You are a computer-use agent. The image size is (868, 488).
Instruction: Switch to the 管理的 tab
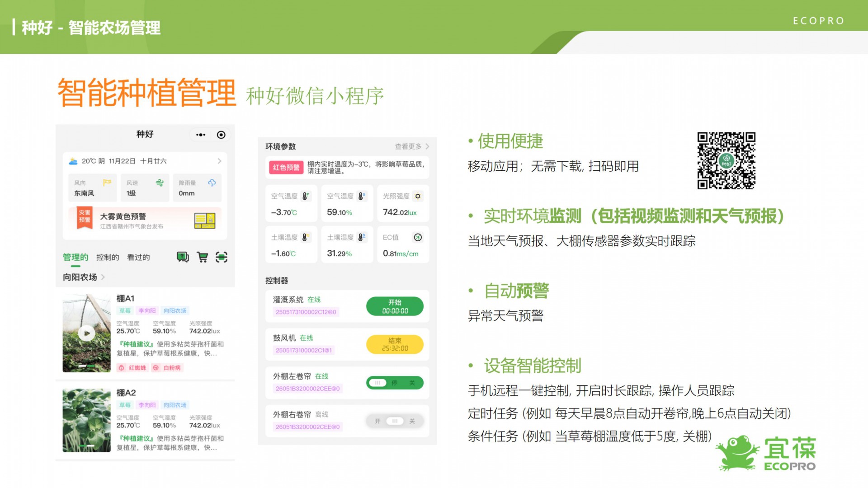click(75, 257)
